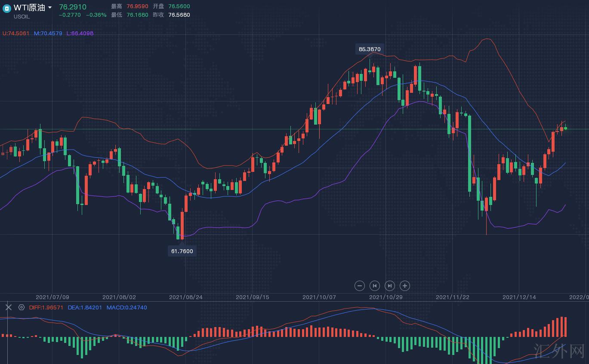
Task: Zoom in the chart with plus button
Action: (405, 286)
